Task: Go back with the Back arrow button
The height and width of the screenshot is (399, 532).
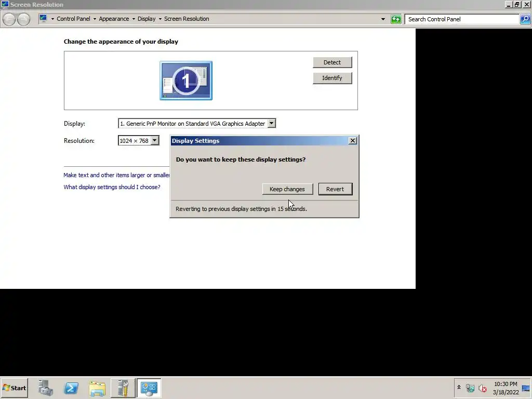Action: point(9,19)
